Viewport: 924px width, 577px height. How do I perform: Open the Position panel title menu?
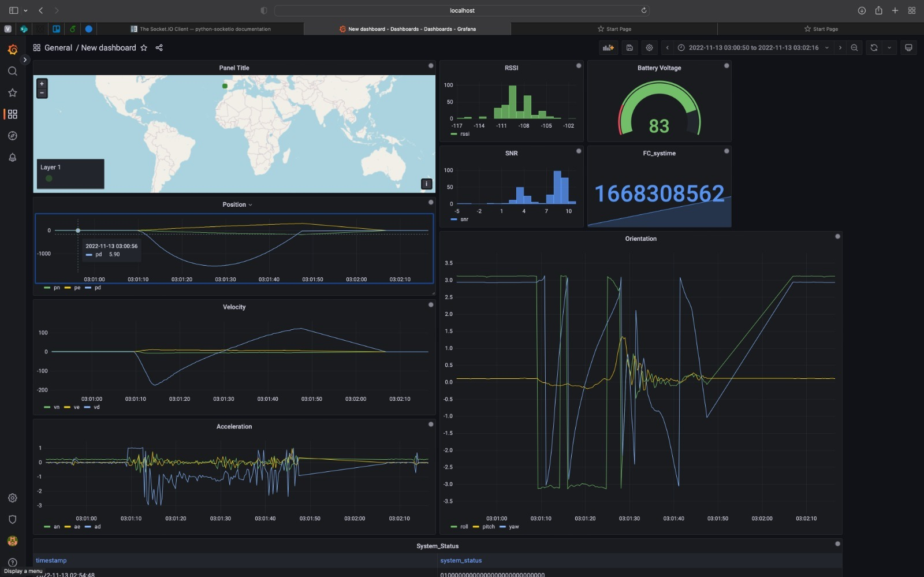pyautogui.click(x=237, y=204)
